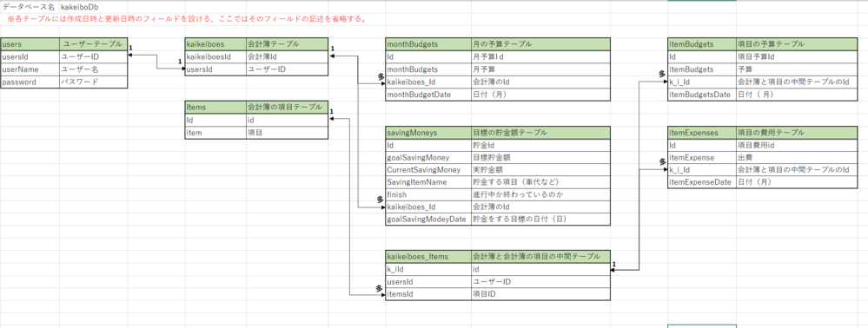The height and width of the screenshot is (328, 868).
Task: Click the 月予算 description cell
Action: (540, 69)
